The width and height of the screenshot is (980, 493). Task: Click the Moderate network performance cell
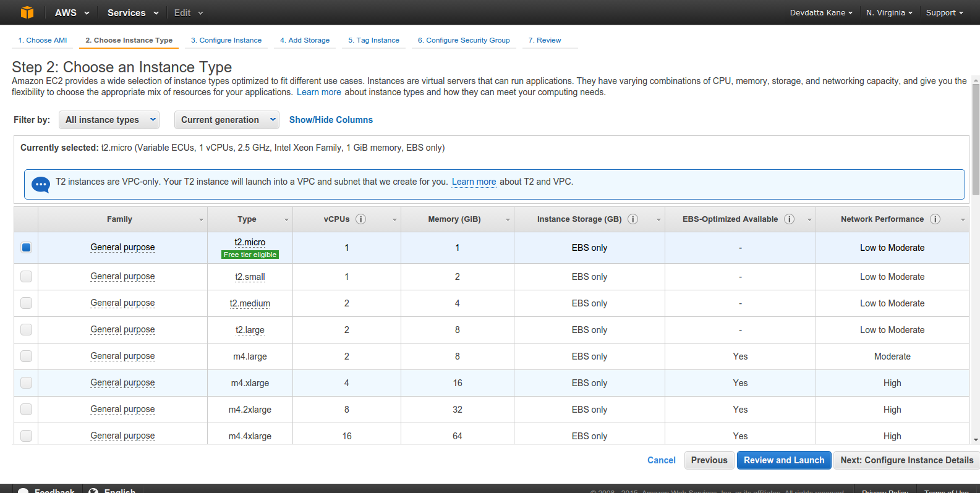pyautogui.click(x=892, y=356)
